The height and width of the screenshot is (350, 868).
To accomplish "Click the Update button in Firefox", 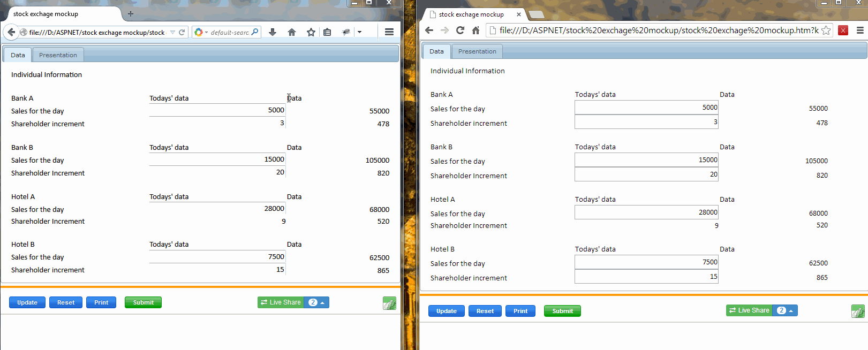I will click(27, 302).
